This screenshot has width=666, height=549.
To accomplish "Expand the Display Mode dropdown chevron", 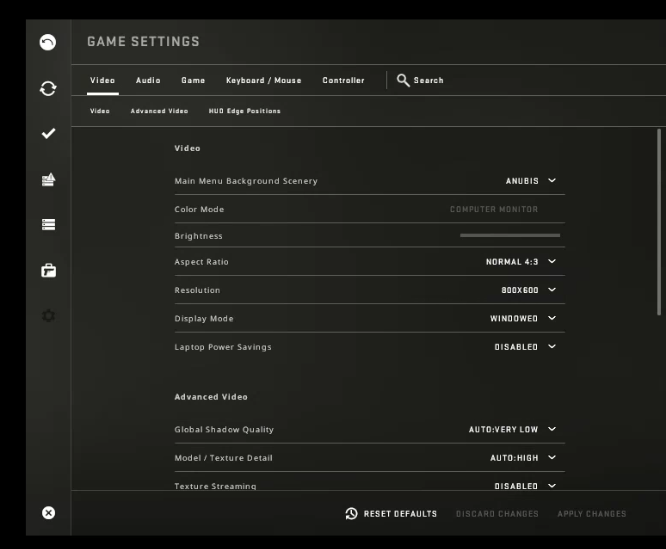I will pyautogui.click(x=552, y=318).
